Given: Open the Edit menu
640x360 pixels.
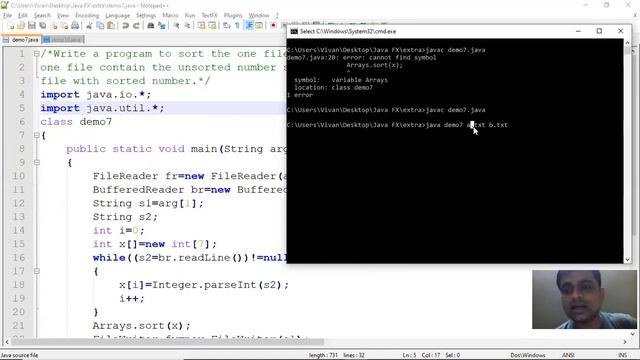Looking at the screenshot, I should pyautogui.click(x=22, y=16).
